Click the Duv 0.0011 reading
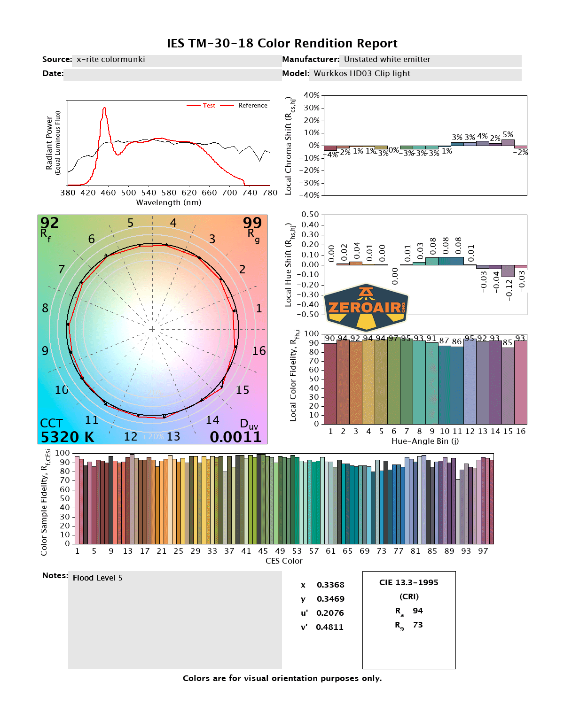This screenshot has width=564, height=728. 235,437
